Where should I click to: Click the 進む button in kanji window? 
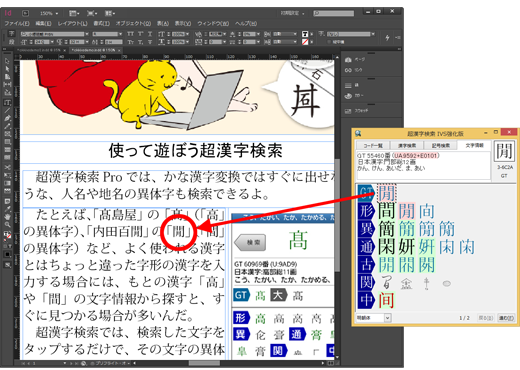(506, 318)
